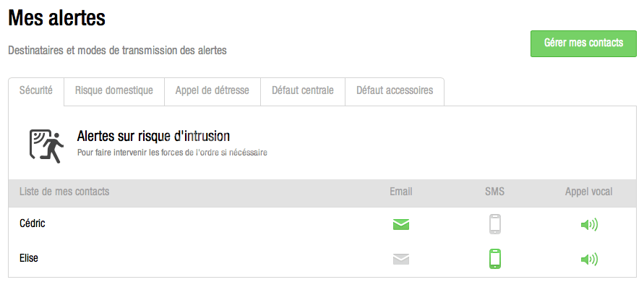Screen dimensions: 644x282
Task: Click the Appel vocal column header
Action: click(588, 192)
